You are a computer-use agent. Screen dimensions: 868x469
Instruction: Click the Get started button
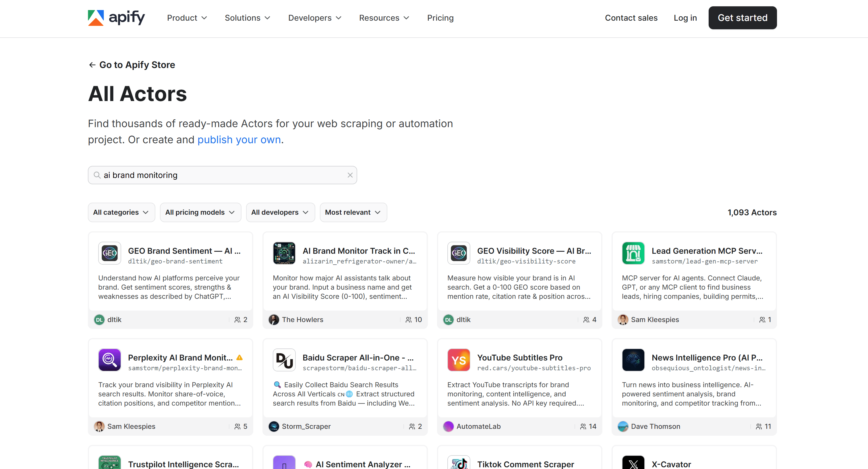pyautogui.click(x=742, y=18)
